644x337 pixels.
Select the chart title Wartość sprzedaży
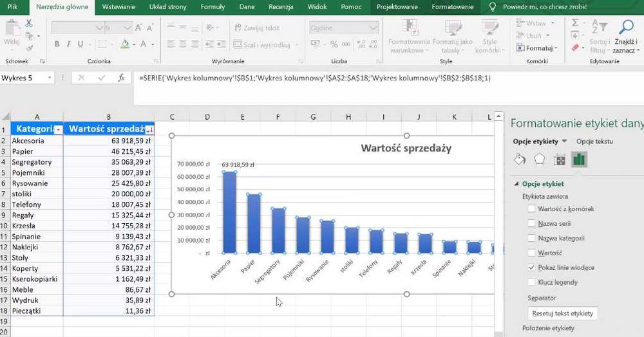tap(406, 148)
